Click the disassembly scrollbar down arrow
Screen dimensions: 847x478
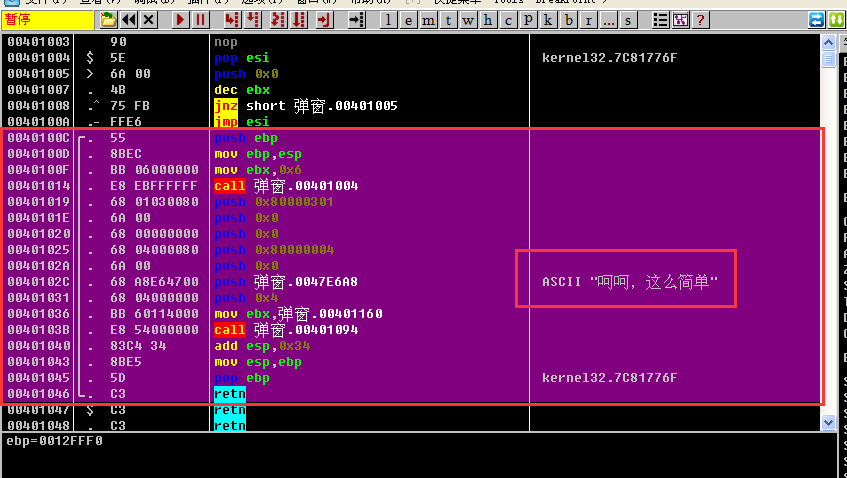pos(828,422)
